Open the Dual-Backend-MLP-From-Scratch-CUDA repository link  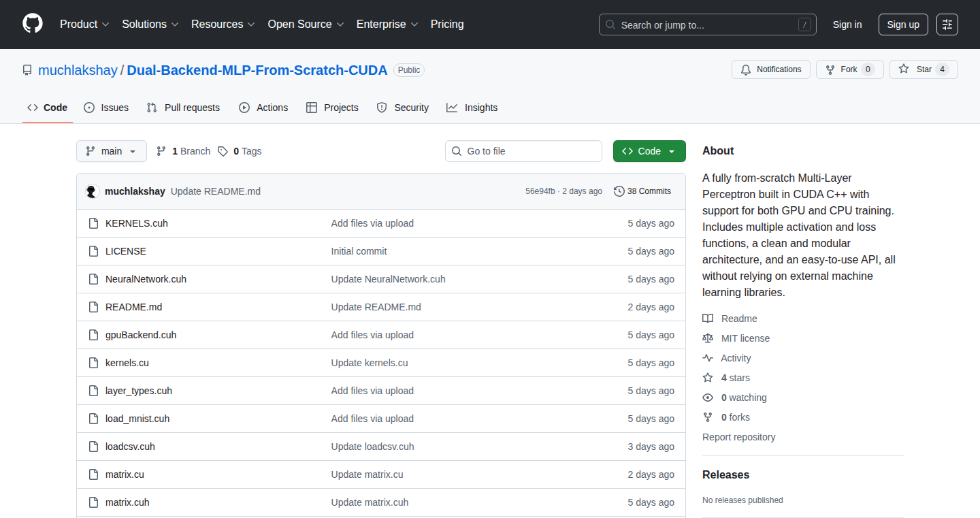click(257, 70)
